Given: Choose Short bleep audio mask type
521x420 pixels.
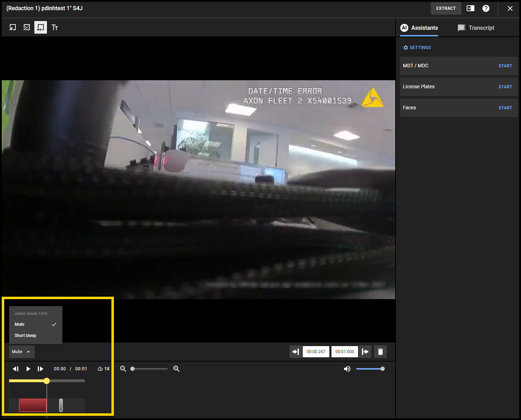Looking at the screenshot, I should pyautogui.click(x=26, y=336).
